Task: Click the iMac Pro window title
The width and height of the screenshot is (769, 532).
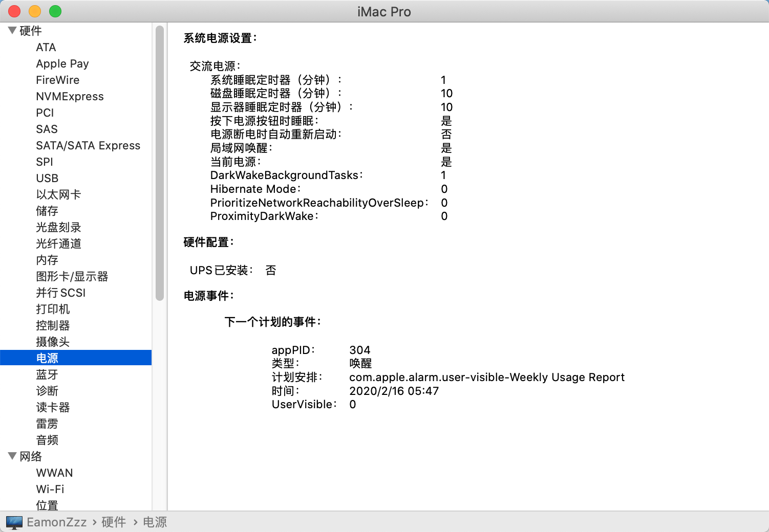Action: (384, 12)
